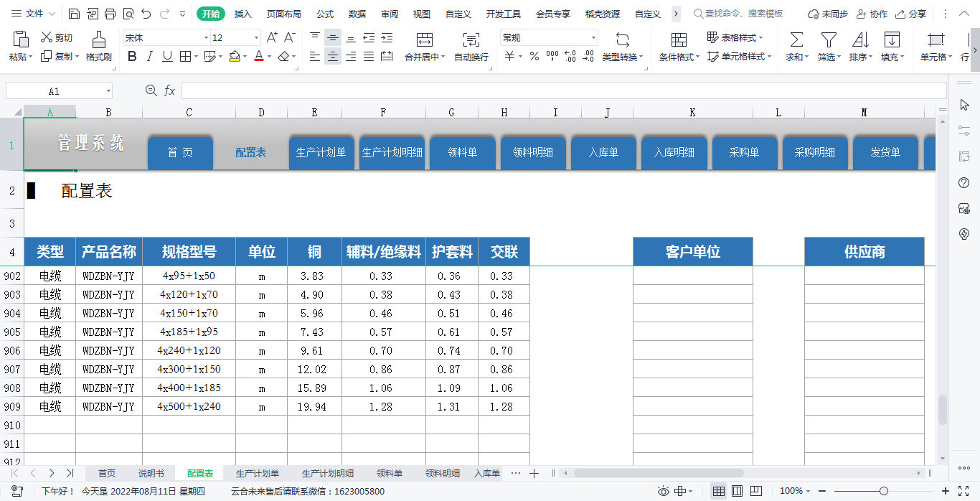Click the align right icon
This screenshot has width=980, height=501.
tap(351, 57)
